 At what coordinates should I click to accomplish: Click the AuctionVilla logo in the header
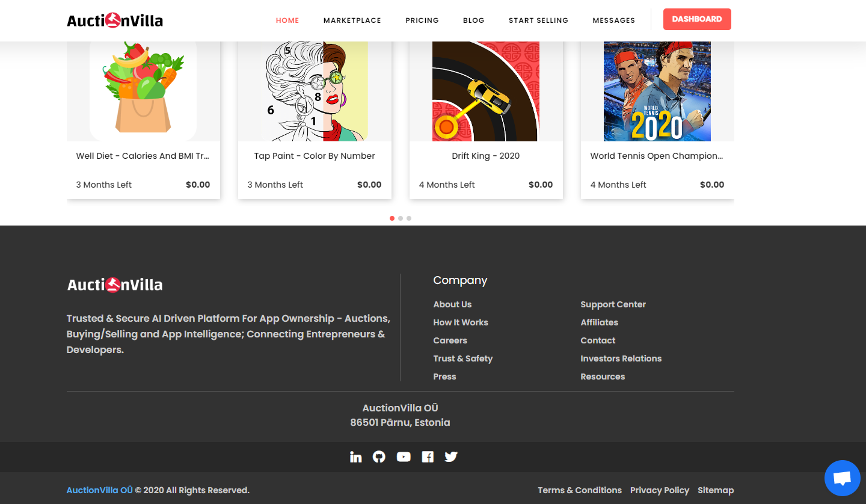click(114, 20)
